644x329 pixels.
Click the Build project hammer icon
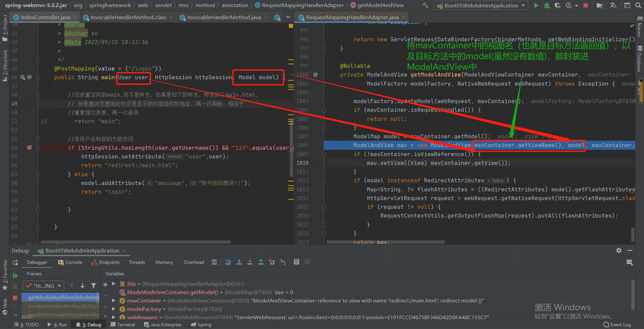[x=425, y=5]
